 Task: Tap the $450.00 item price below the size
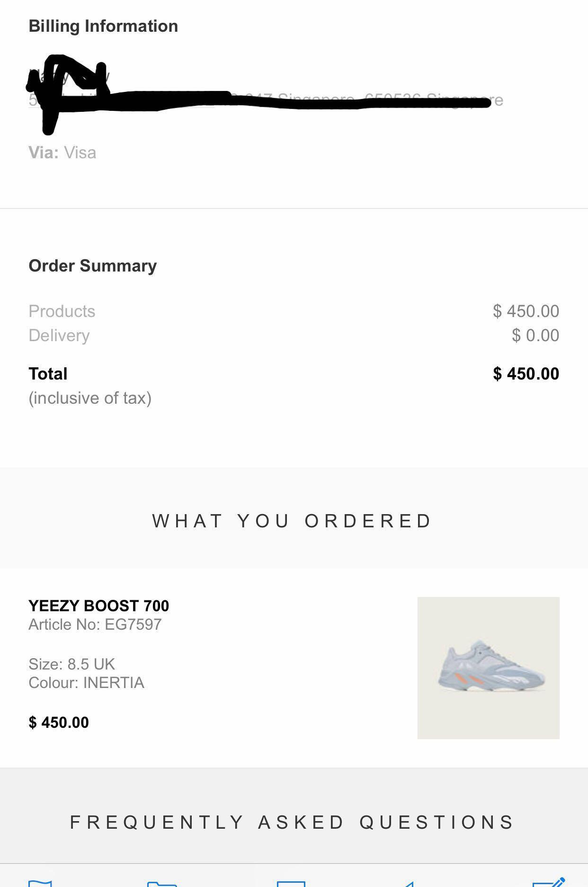[59, 722]
